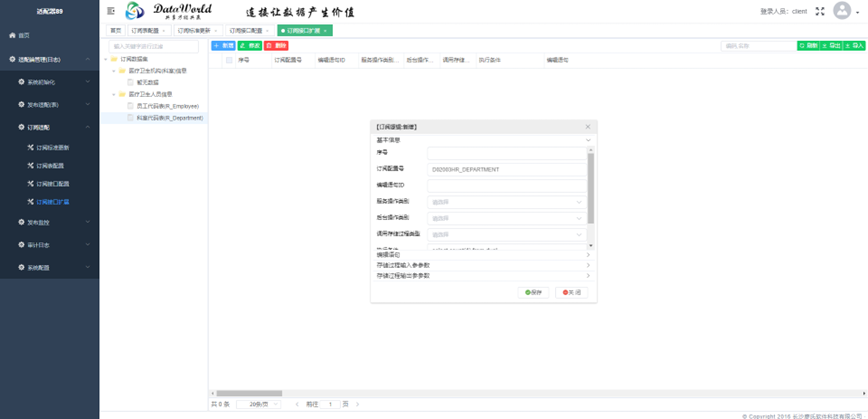Open 适配器管理 sidebar menu
This screenshot has width=868, height=419.
point(50,59)
